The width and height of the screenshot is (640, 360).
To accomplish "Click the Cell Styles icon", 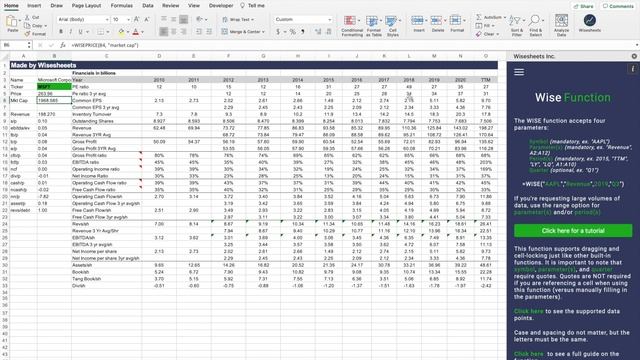I will tap(391, 21).
